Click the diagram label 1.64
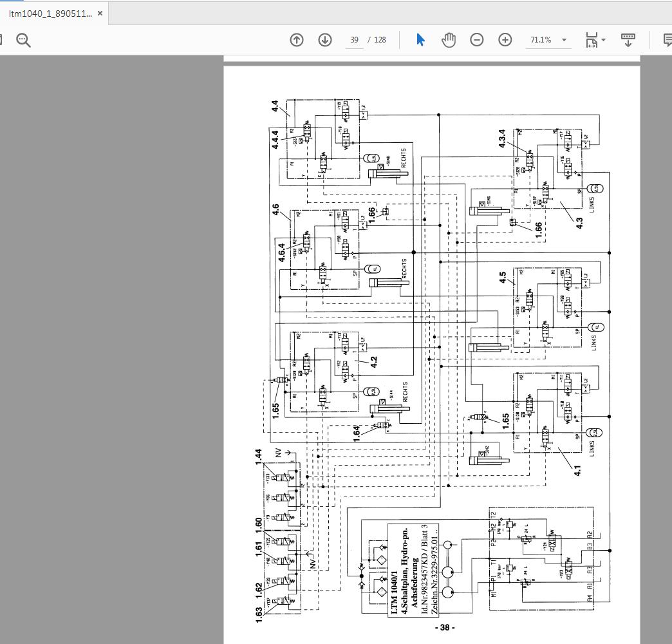The width and height of the screenshot is (672, 644). (357, 433)
